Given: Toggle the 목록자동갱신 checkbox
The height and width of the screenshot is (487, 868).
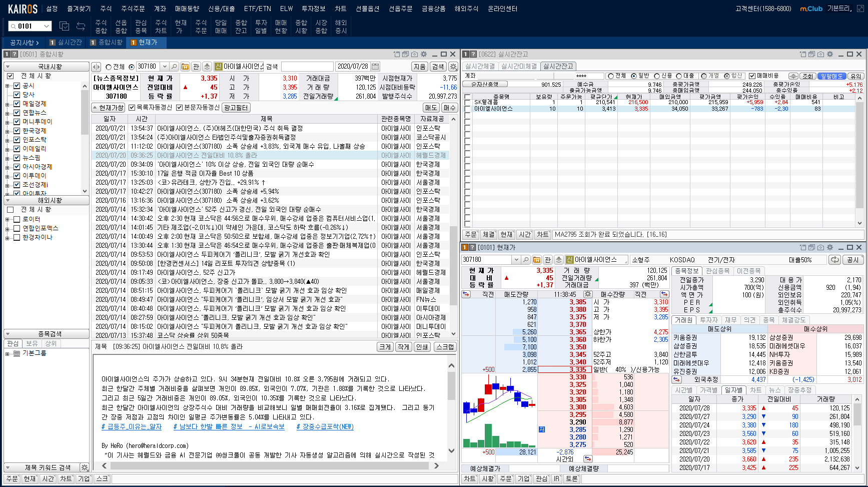Looking at the screenshot, I should [x=132, y=108].
